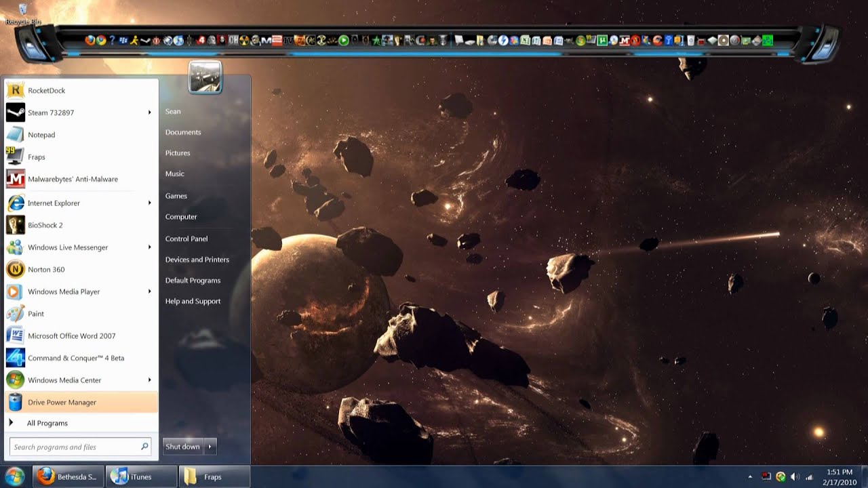This screenshot has width=868, height=488.
Task: Open the IV game icon in dock
Action: click(288, 41)
